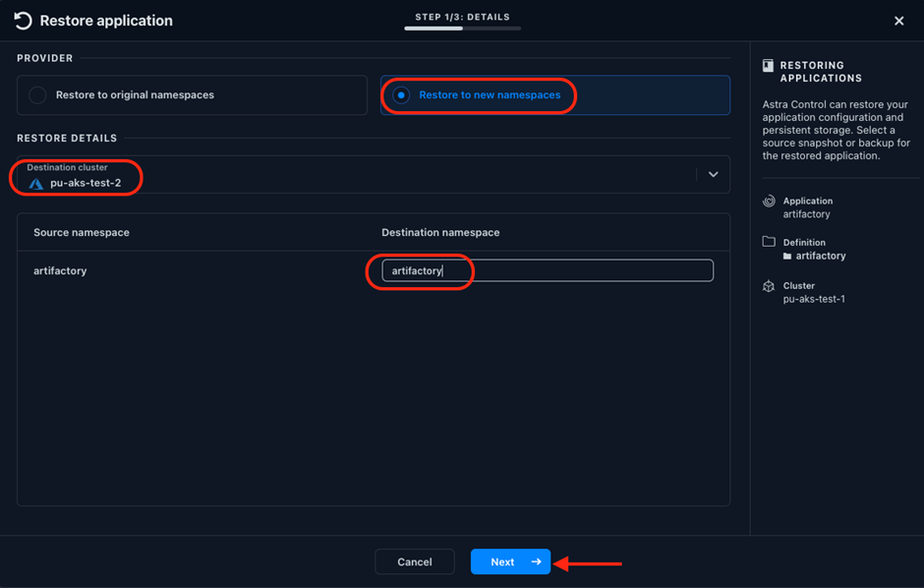Open the Destination cluster dropdown
The image size is (924, 588).
[x=374, y=174]
